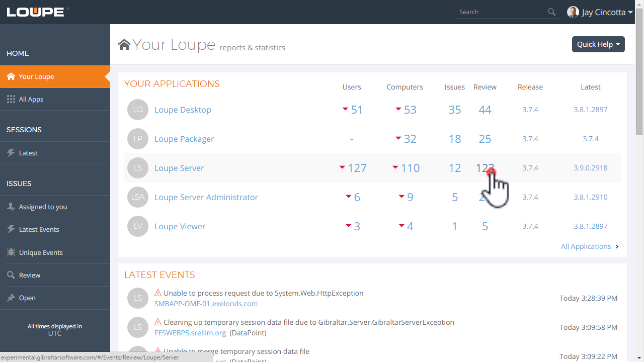Click warning icon on HttpException event
This screenshot has width=644, height=362.
point(158,293)
